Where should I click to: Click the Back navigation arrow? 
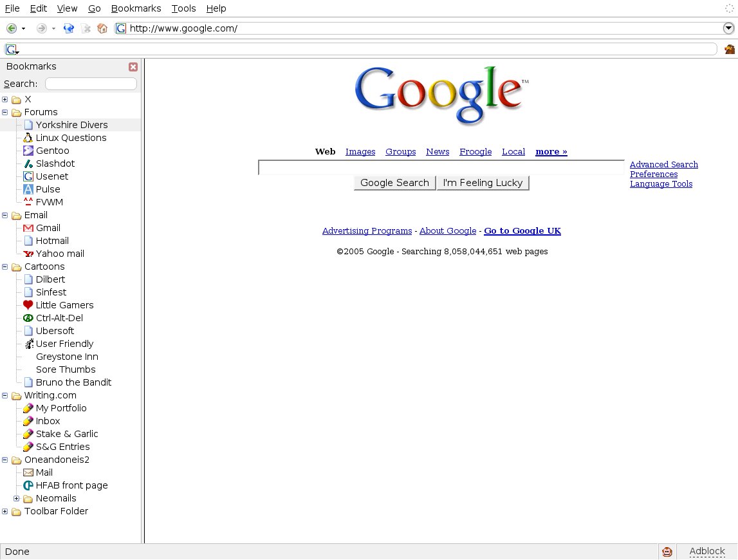pyautogui.click(x=12, y=28)
